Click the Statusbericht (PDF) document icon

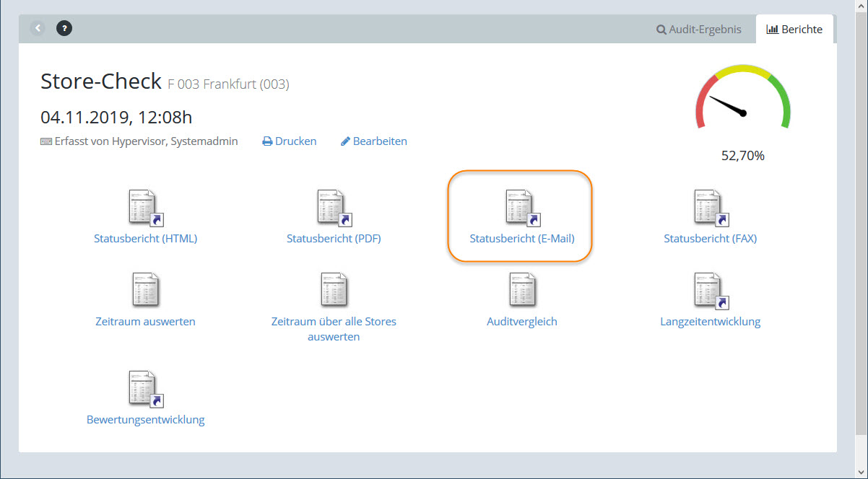334,208
